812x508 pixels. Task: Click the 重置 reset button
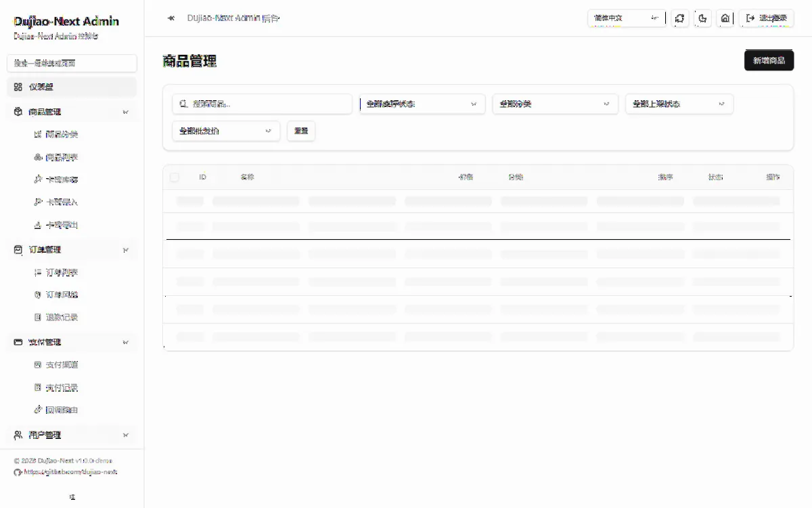point(301,131)
